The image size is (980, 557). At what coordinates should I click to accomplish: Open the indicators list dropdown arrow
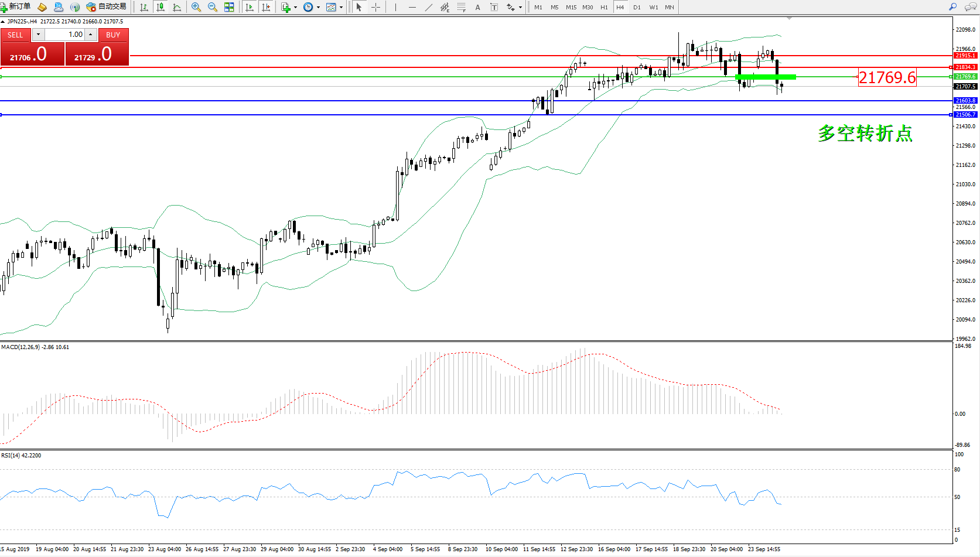(x=295, y=8)
